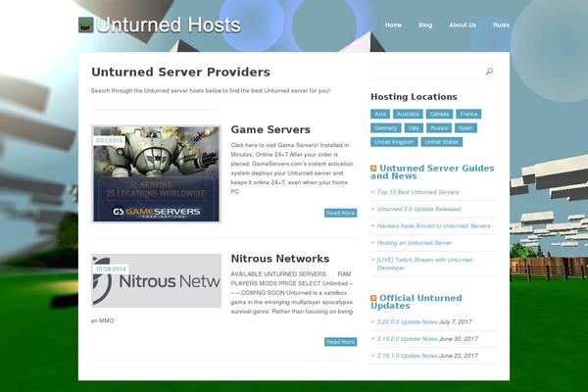Viewport: 588px width, 392px height.
Task: Click the July 7, 2017 date text
Action: coord(456,321)
